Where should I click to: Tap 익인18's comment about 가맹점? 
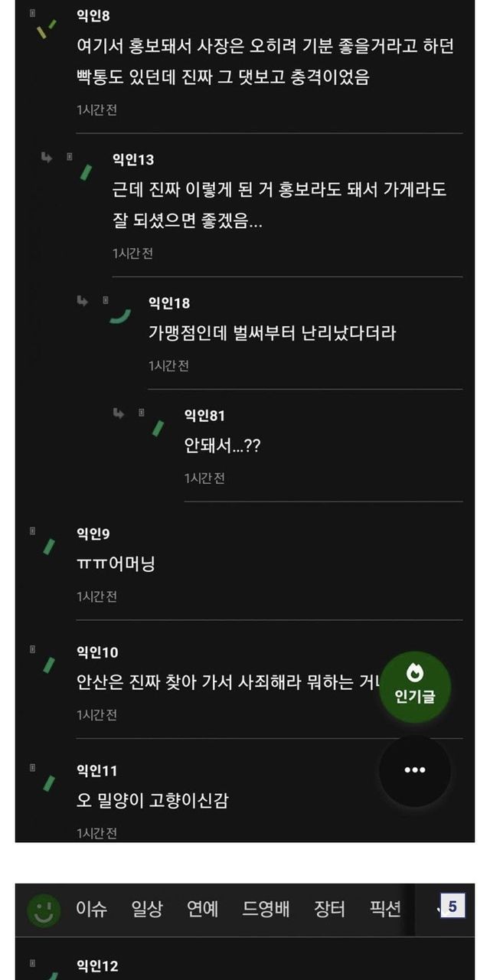[272, 333]
